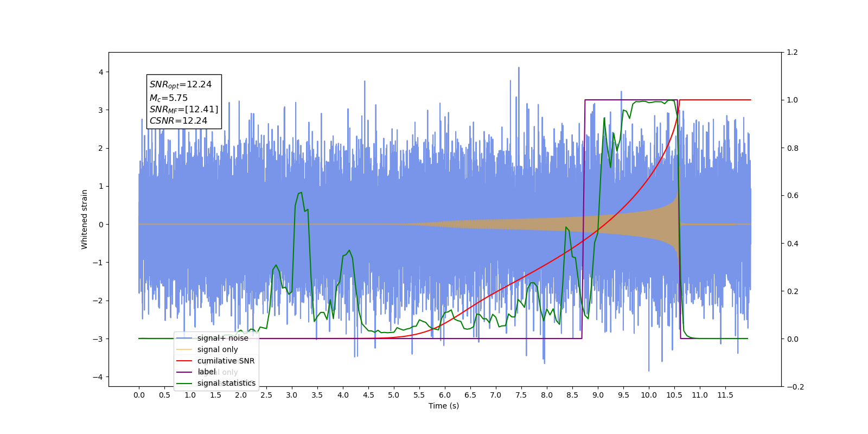Click the 11.5 tick on time axis
The height and width of the screenshot is (434, 868).
point(725,395)
